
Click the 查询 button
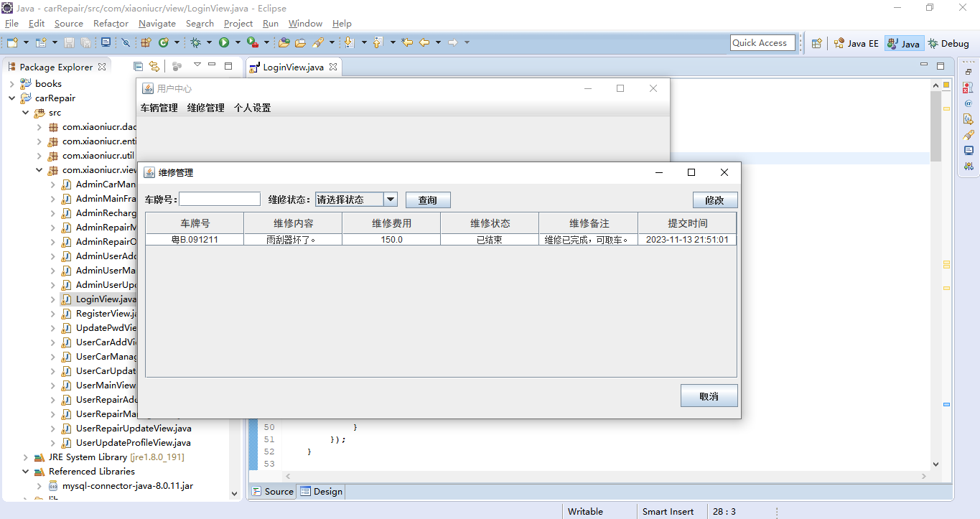[x=428, y=200]
